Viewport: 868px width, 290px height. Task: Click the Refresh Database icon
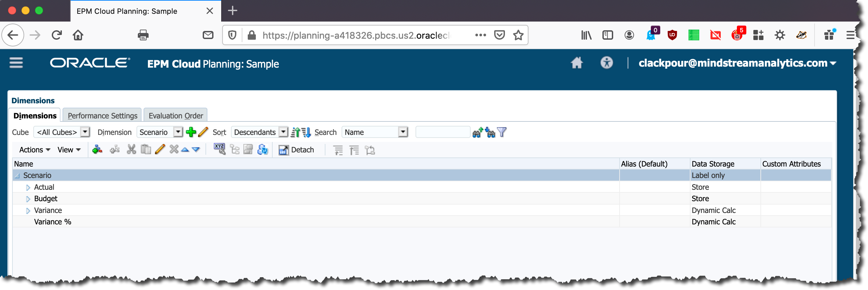click(x=263, y=150)
